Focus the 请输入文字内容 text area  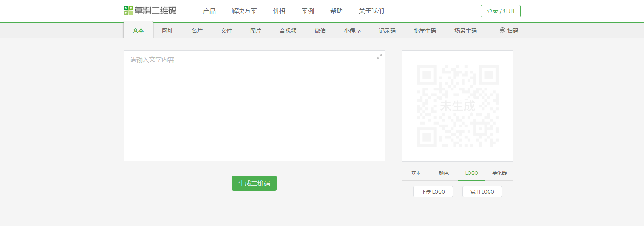254,106
